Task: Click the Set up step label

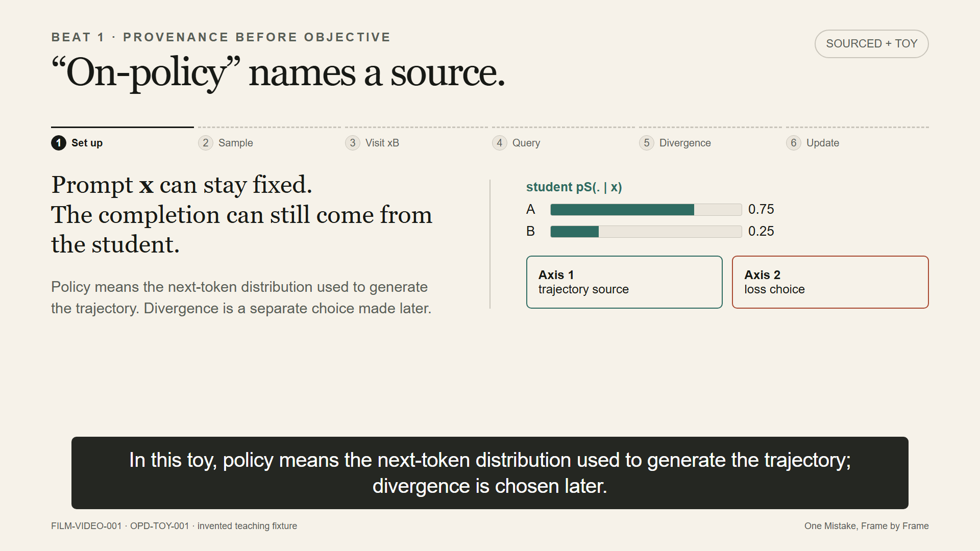Action: pyautogui.click(x=87, y=143)
